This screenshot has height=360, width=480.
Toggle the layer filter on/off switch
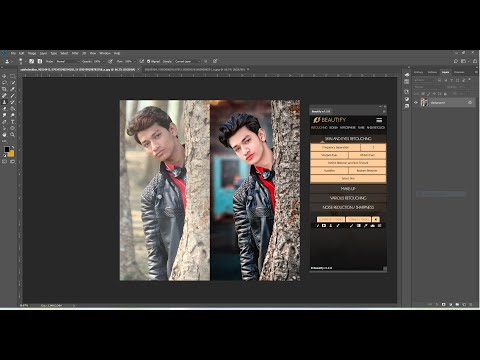(470, 79)
